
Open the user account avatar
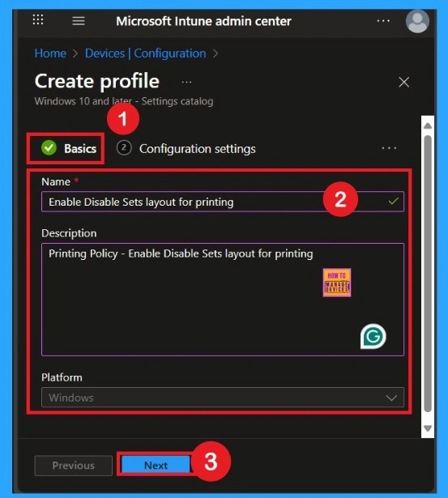click(x=417, y=21)
